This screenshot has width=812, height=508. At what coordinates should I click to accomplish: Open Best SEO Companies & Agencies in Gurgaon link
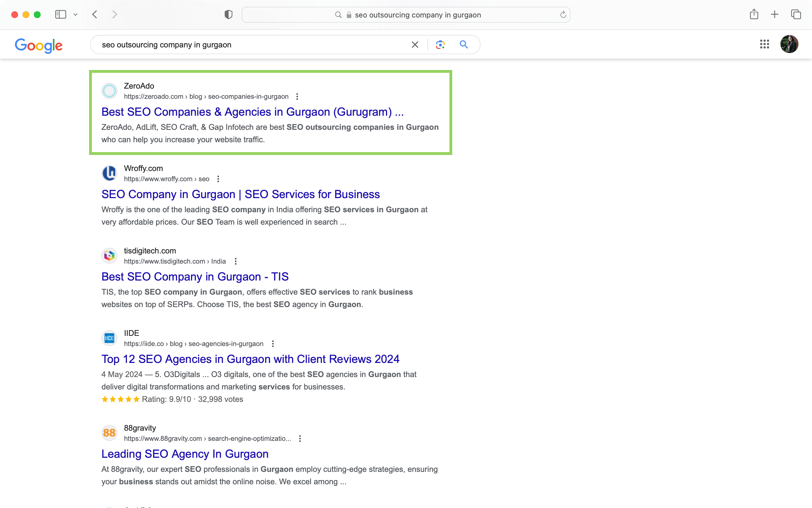click(x=253, y=112)
